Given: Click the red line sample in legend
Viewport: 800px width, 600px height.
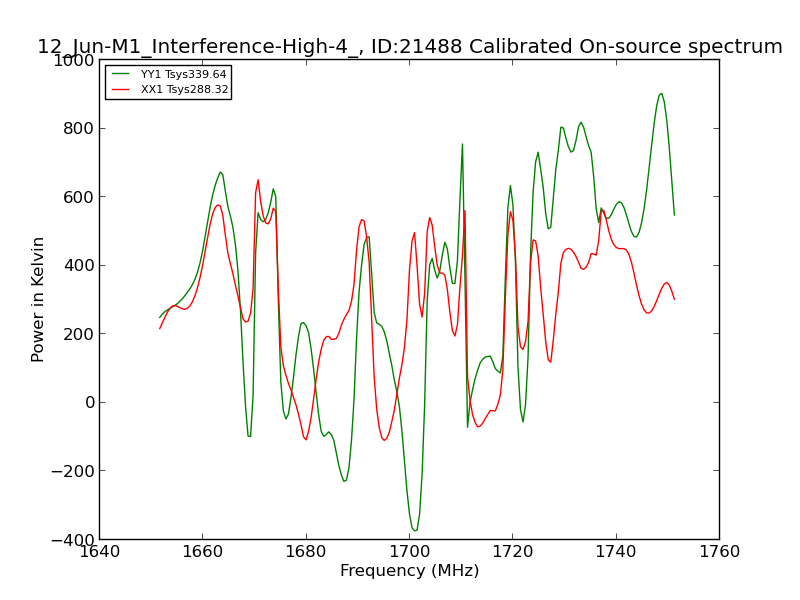Looking at the screenshot, I should click(x=121, y=89).
